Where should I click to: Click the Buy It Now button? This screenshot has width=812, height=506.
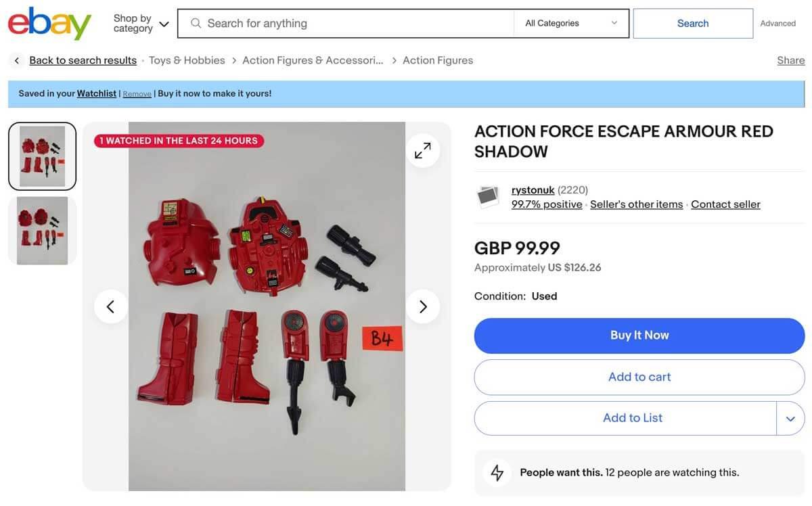(639, 334)
